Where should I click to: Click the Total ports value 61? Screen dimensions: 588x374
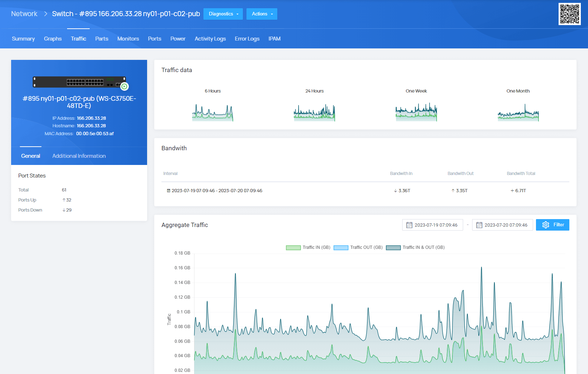tap(64, 190)
